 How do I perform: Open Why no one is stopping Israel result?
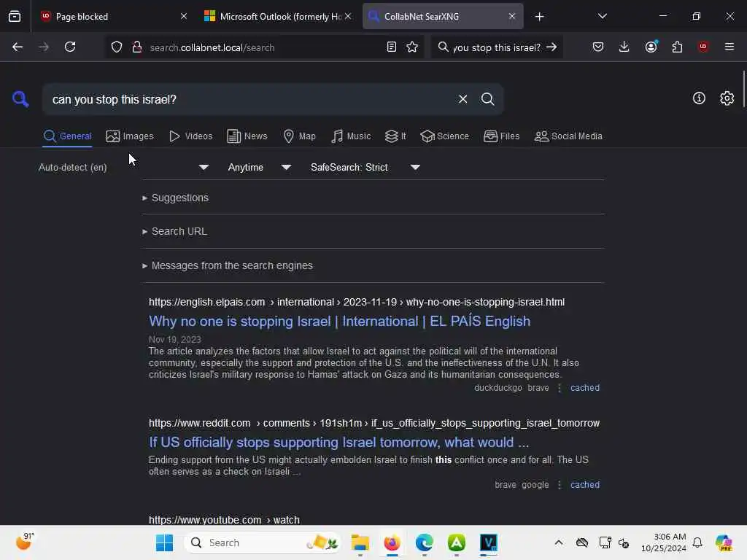point(339,322)
